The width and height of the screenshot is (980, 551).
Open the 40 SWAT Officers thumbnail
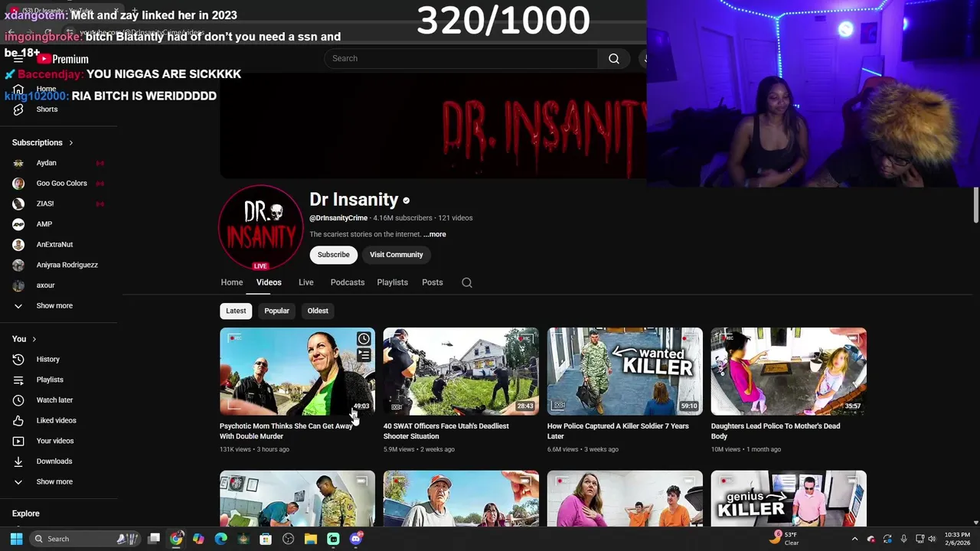[x=461, y=371]
